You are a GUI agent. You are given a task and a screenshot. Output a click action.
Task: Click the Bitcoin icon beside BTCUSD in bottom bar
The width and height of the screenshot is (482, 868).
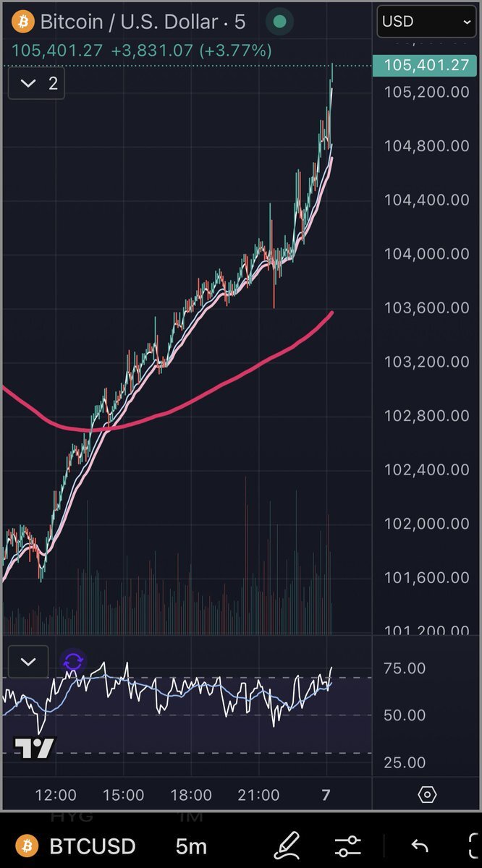(x=28, y=846)
